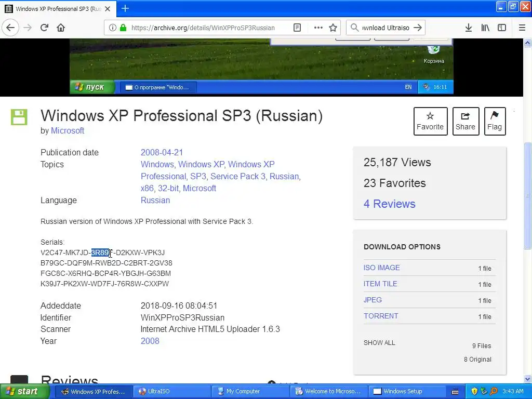Image resolution: width=532 pixels, height=399 pixels.
Task: Flag this item with the Flag button
Action: pyautogui.click(x=495, y=121)
